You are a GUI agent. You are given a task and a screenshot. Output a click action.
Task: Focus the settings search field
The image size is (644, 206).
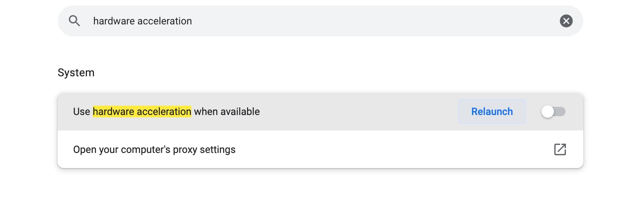[320, 21]
